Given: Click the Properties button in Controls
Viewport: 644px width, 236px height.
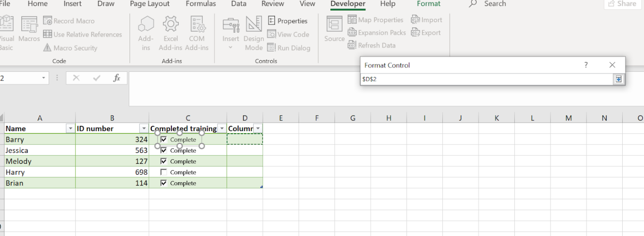Looking at the screenshot, I should (x=288, y=21).
